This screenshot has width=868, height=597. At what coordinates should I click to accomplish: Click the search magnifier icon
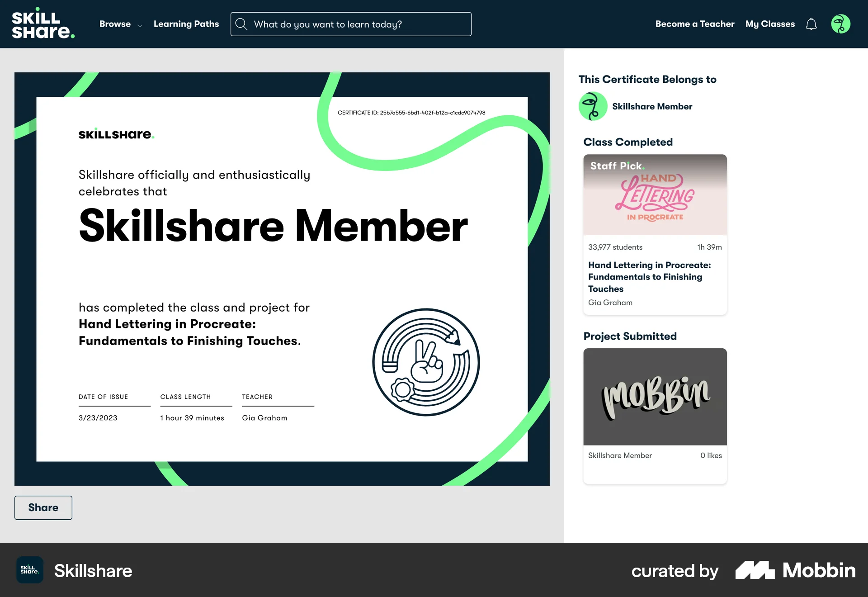[x=241, y=24]
